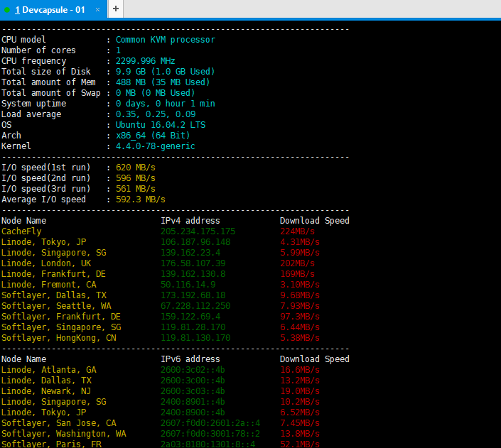
Task: Click the download speed 13.8MB/s
Action: tap(300, 434)
